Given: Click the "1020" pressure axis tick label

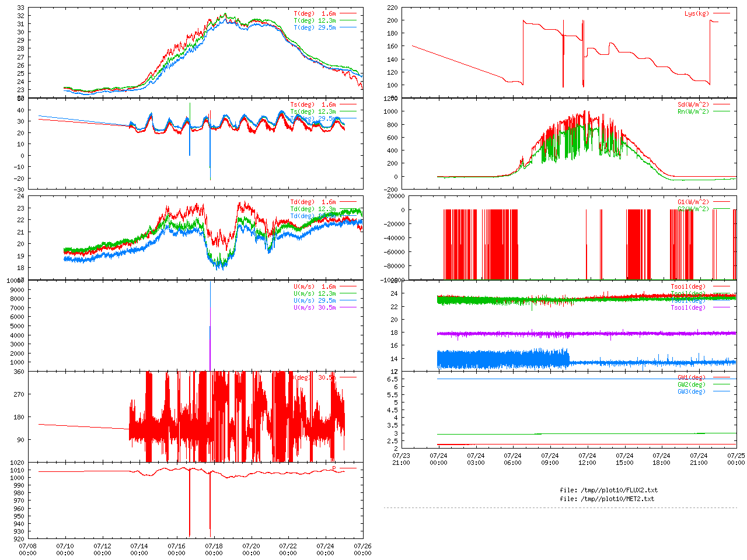Looking at the screenshot, I should coord(18,463).
